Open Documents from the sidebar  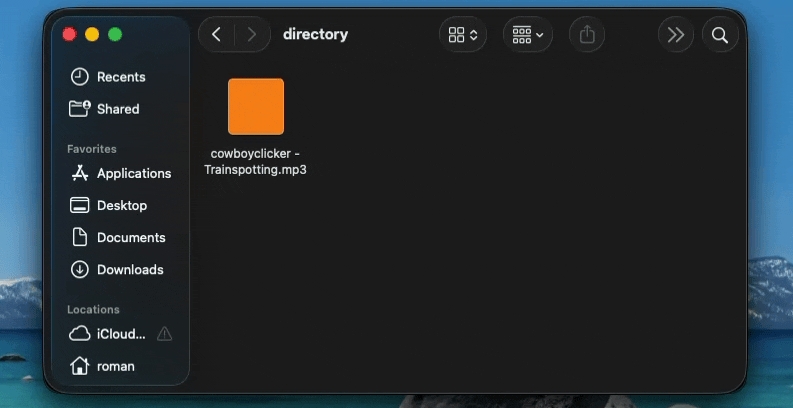coord(118,237)
